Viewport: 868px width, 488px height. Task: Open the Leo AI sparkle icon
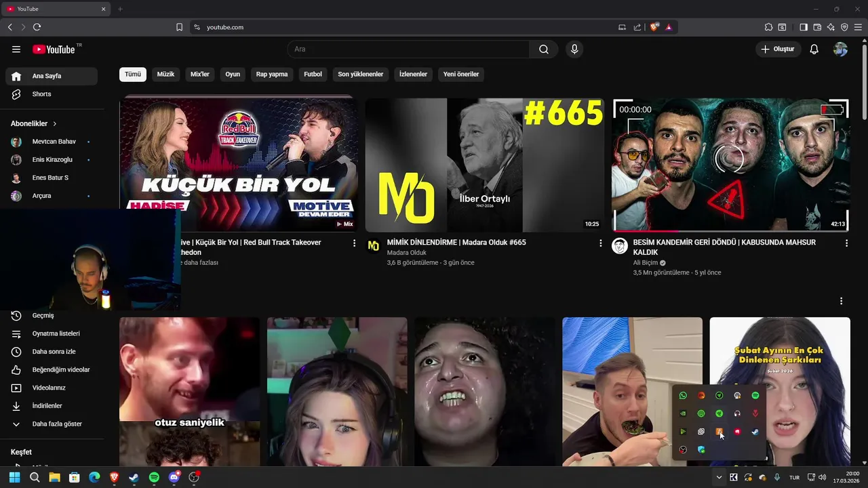point(831,27)
